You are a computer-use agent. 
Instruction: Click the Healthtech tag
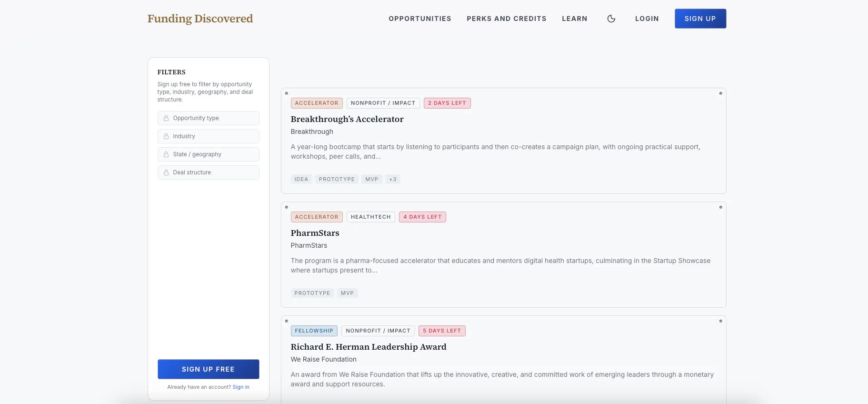click(x=370, y=217)
